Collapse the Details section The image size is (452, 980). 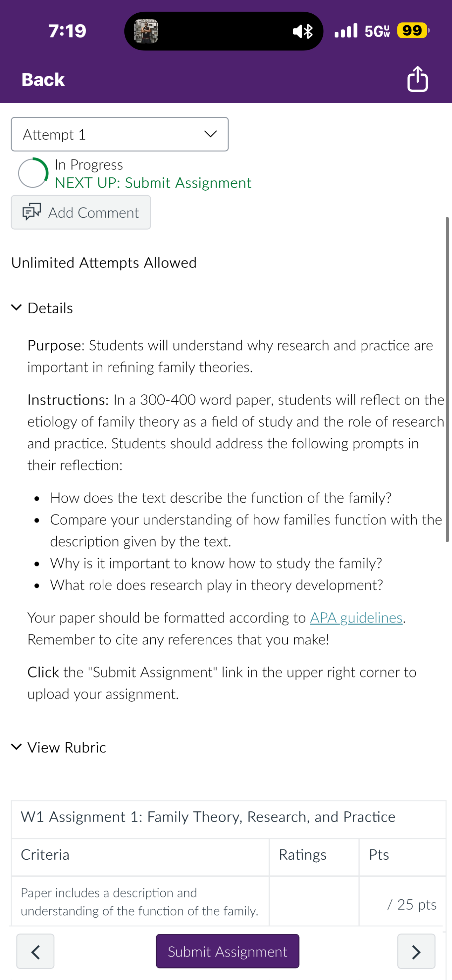[42, 308]
